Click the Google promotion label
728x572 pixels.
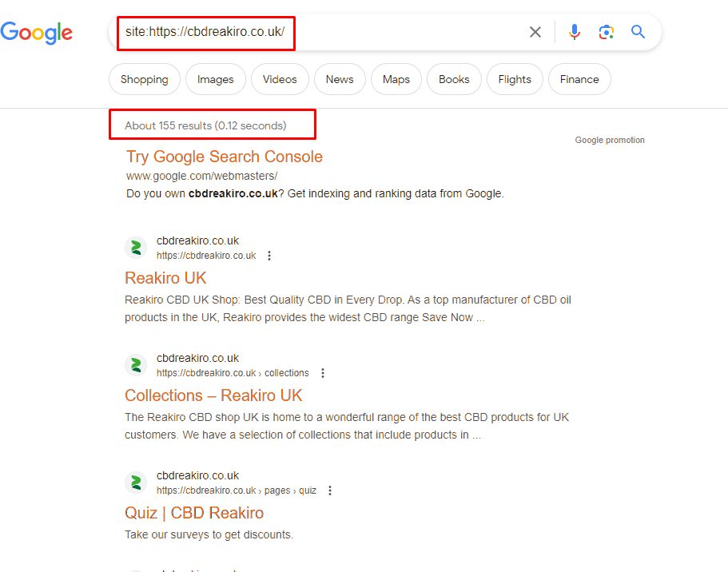(610, 140)
